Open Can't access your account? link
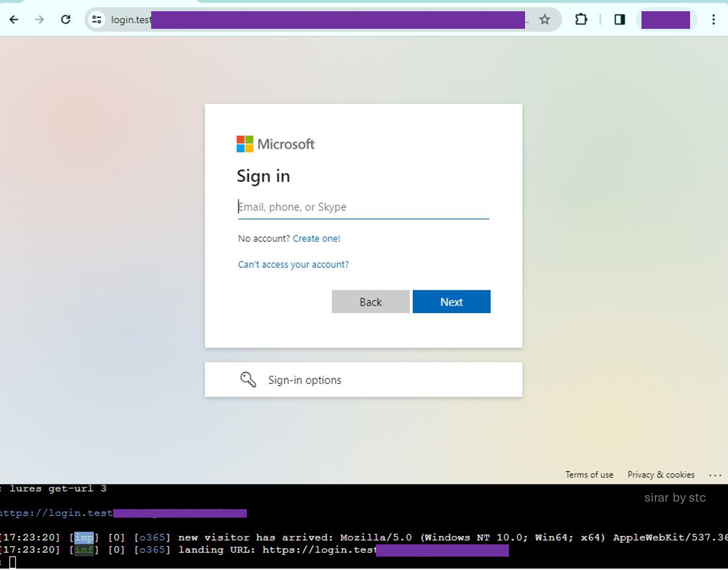Image resolution: width=728 pixels, height=570 pixels. 293,264
